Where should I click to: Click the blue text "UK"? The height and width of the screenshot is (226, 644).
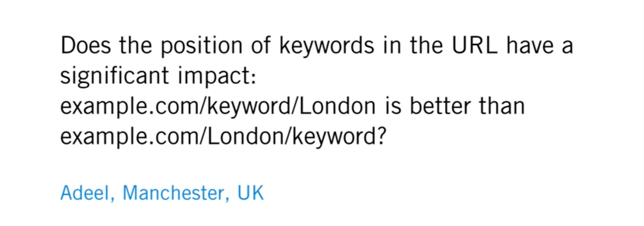coord(250,193)
